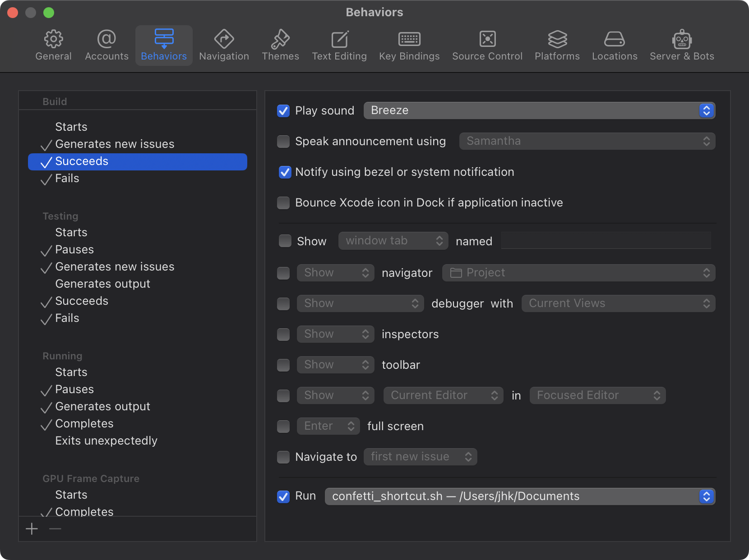Select the Platforms preferences icon

tap(557, 44)
